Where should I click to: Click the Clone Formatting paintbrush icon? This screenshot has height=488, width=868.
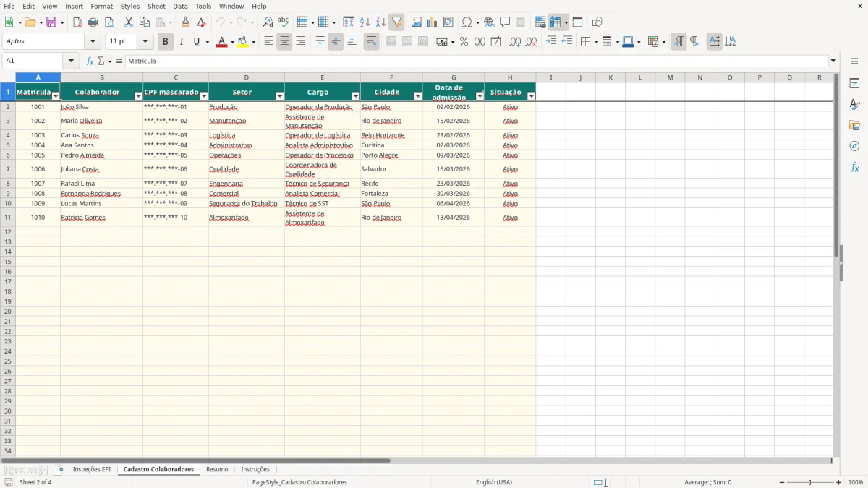pyautogui.click(x=186, y=22)
